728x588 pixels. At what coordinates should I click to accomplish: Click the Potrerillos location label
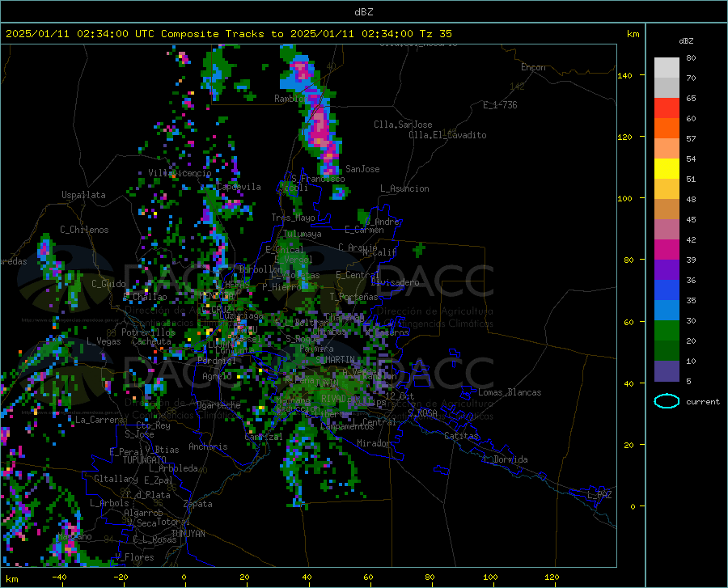(x=148, y=332)
